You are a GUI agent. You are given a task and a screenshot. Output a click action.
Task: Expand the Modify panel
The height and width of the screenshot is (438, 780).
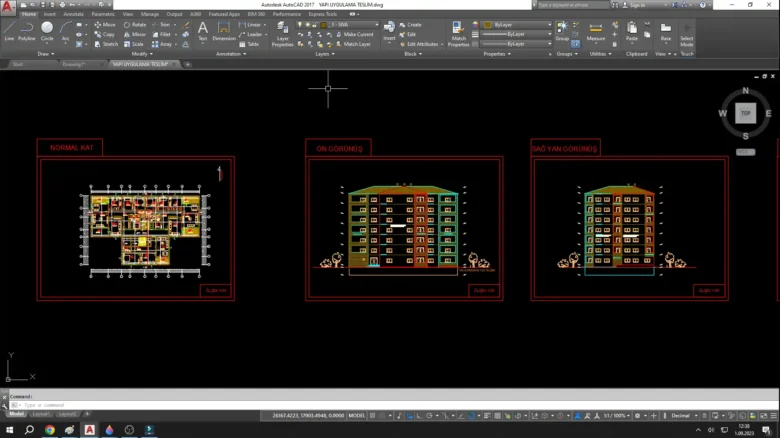[x=142, y=54]
